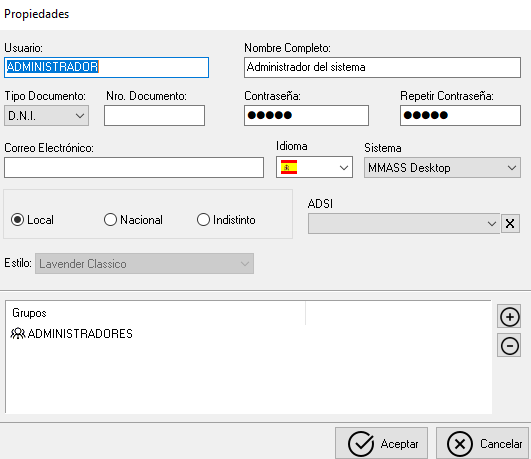
Task: Click the add group plus icon
Action: [509, 317]
